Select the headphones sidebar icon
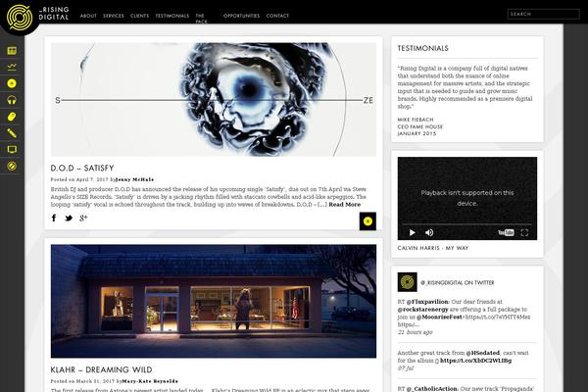This screenshot has height=392, width=588. [12, 100]
